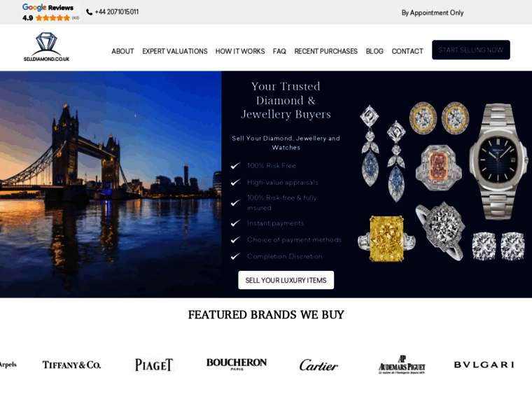Select the Audemars Piguet brand logo
The width and height of the screenshot is (532, 420).
(x=402, y=365)
